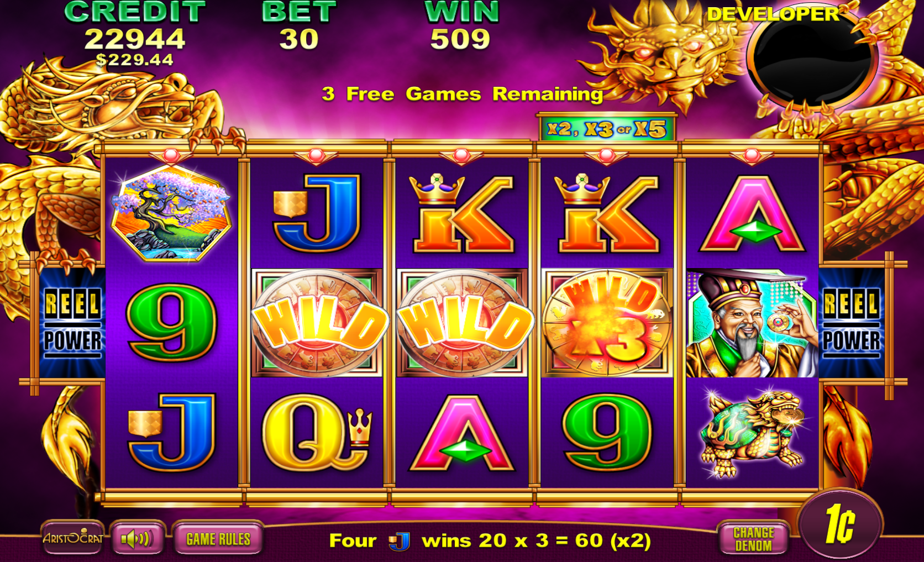The width and height of the screenshot is (924, 562).
Task: Click the pink A on fifth reel
Action: 753,214
